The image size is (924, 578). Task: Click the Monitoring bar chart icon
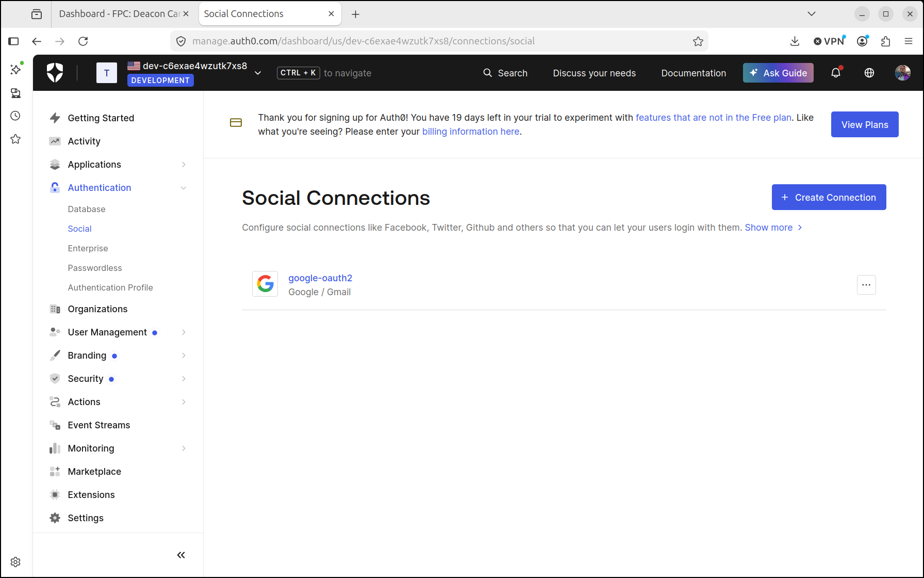point(55,448)
